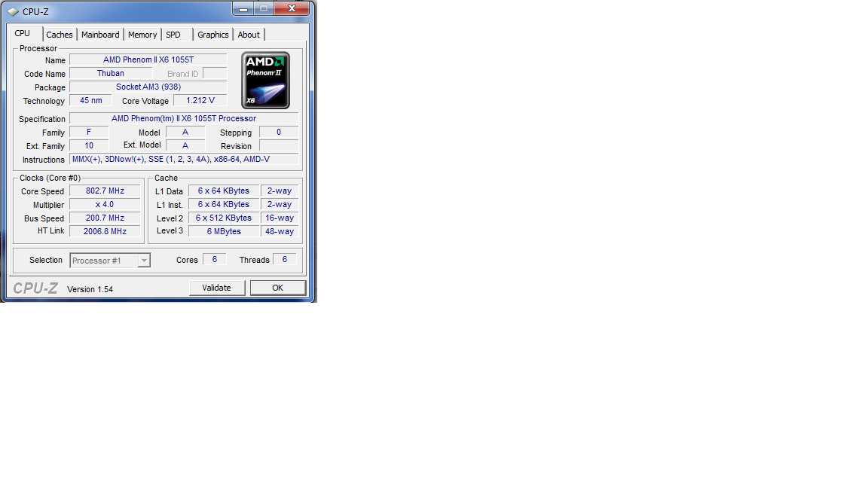Expand the Processor #1 selection dropdown

point(144,260)
